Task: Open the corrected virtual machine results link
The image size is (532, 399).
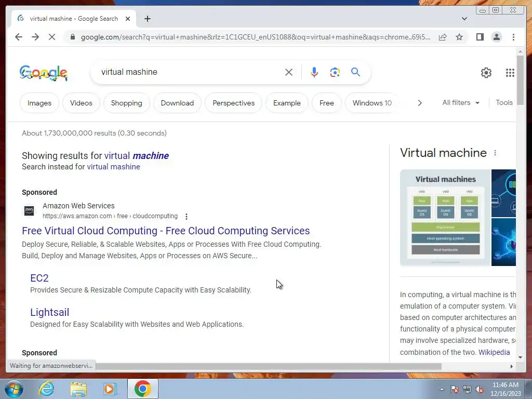Action: pyautogui.click(x=137, y=156)
